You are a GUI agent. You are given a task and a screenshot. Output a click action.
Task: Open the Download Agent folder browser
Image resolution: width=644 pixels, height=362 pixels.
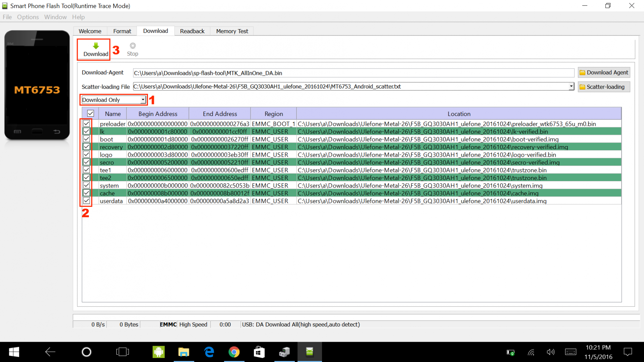(604, 73)
